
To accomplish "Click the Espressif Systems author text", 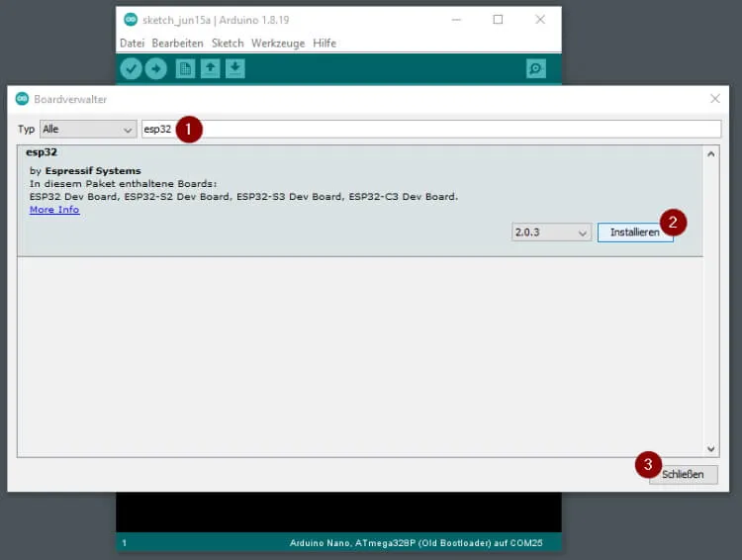I will point(93,171).
